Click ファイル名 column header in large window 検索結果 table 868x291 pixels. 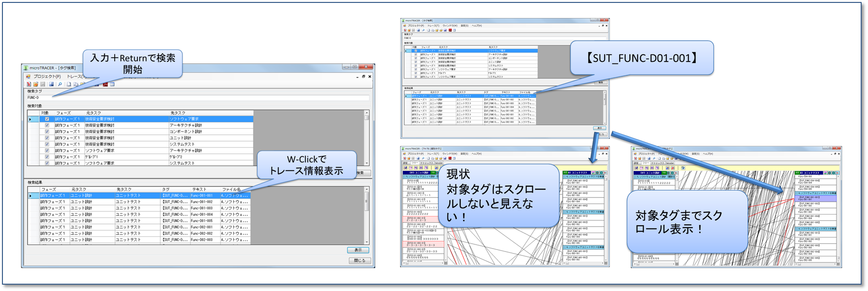pyautogui.click(x=235, y=189)
